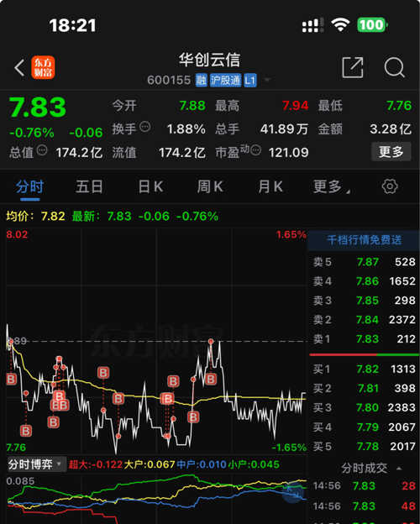Tap the 总手 41.89万 value
Viewport: 420px width, 524px height.
click(x=284, y=129)
